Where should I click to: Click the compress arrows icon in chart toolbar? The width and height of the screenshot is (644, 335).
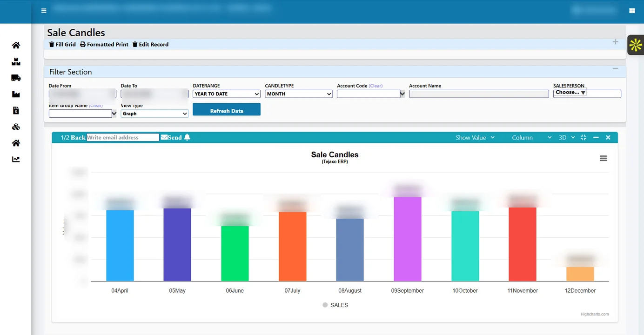coord(584,137)
